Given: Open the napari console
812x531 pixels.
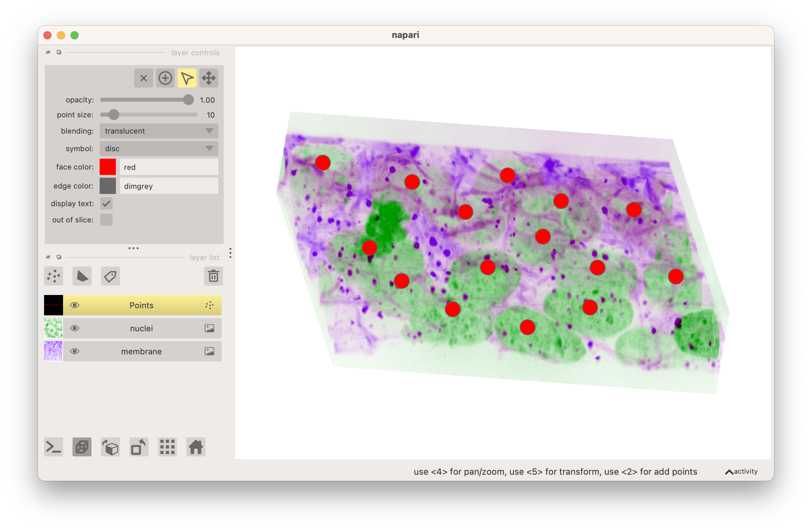Looking at the screenshot, I should point(53,447).
